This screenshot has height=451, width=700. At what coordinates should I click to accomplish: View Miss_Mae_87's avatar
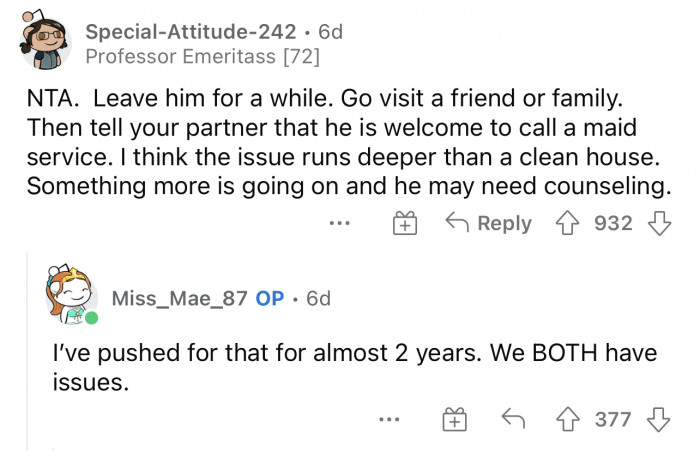click(70, 298)
